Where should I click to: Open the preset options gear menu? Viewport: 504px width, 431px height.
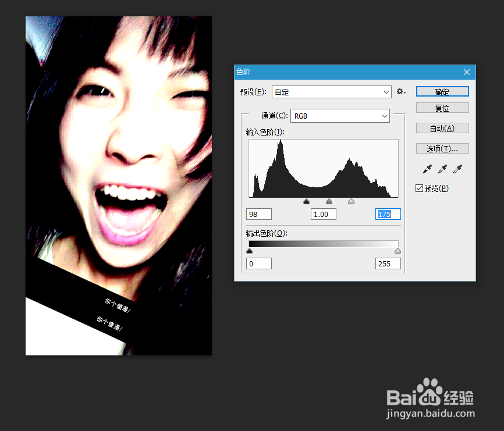[x=401, y=92]
